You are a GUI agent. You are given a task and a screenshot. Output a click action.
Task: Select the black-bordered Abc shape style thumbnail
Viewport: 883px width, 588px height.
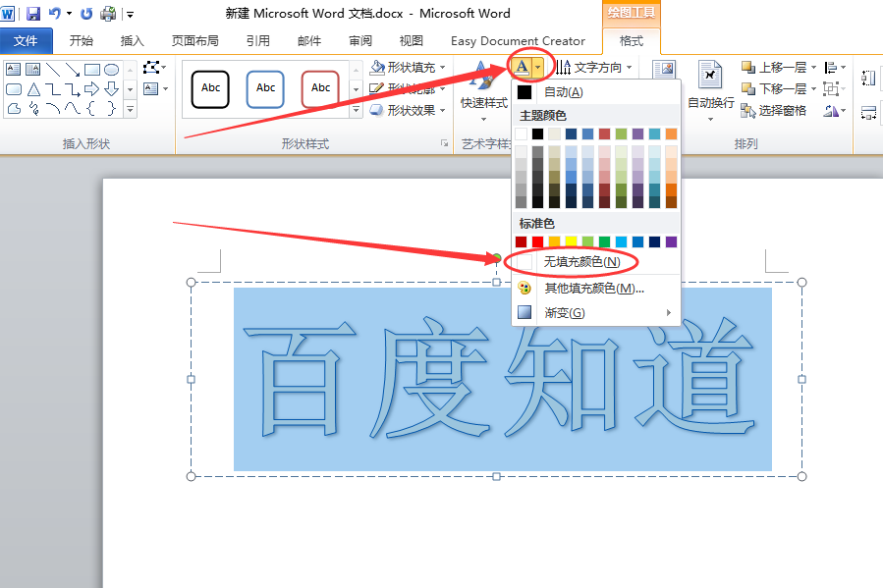click(x=210, y=89)
